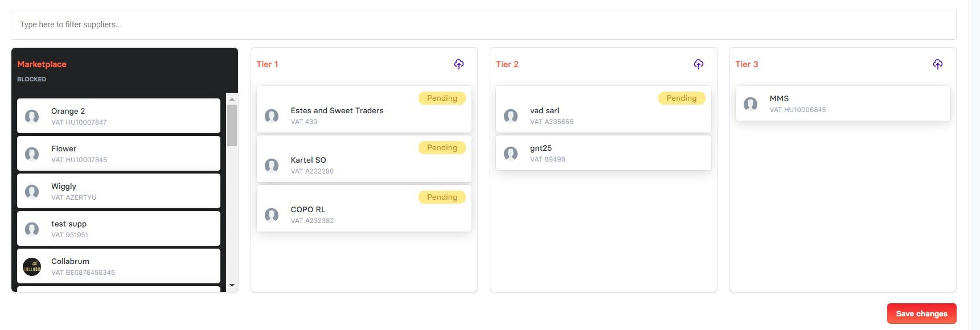Select the Wiggly supplier card

[118, 191]
